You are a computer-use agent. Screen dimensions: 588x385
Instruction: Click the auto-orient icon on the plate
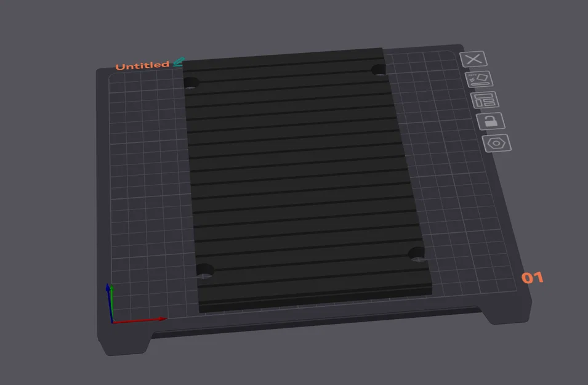point(479,79)
